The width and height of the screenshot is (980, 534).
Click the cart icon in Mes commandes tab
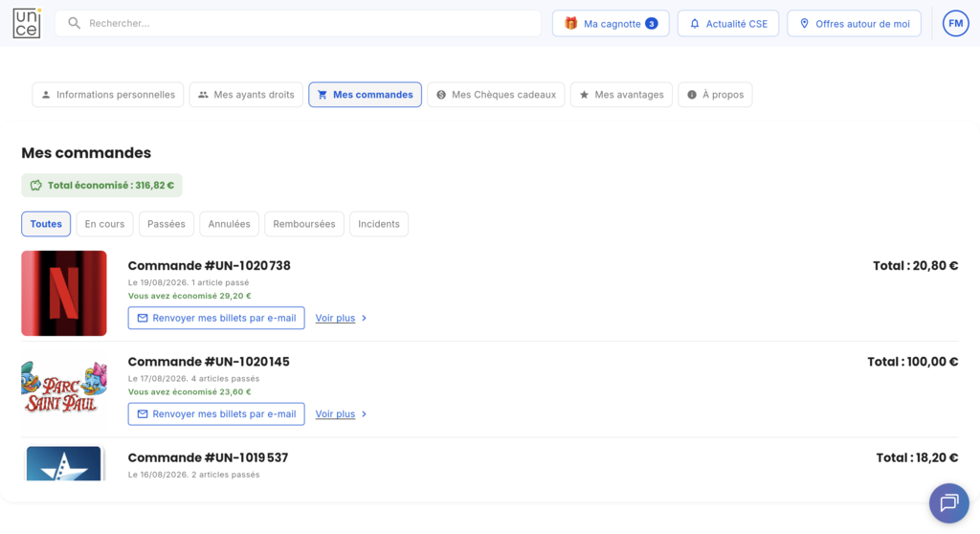[323, 95]
